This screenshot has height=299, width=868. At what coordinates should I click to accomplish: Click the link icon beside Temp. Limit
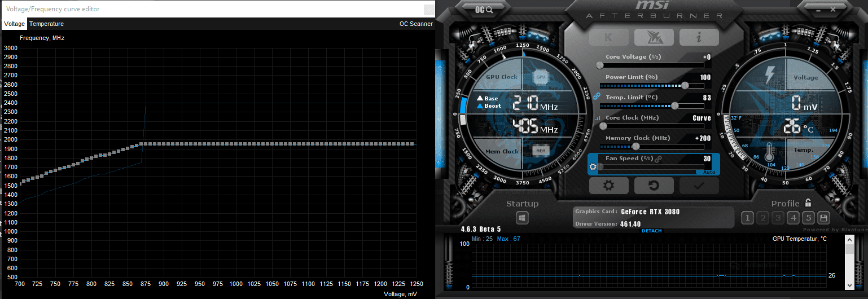point(597,96)
